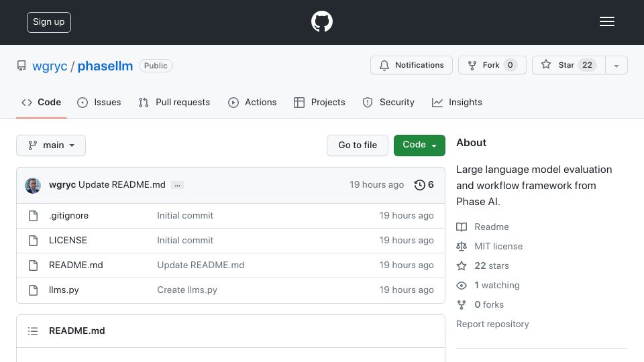Click the README.md heading in preview panel
This screenshot has height=362, width=644.
76,330
